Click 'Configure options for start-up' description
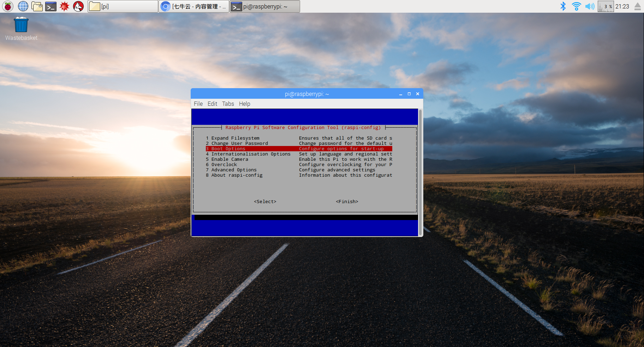Screen dimensions: 644x347 (341, 149)
